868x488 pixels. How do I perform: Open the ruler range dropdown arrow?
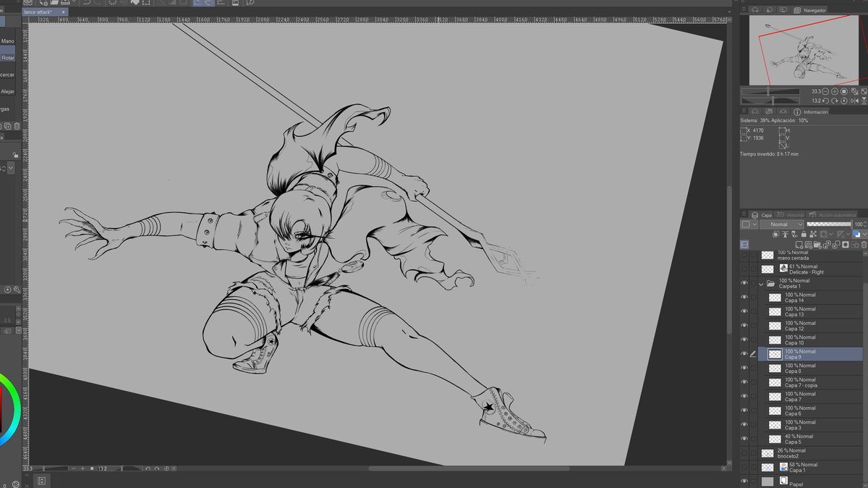coord(848,234)
